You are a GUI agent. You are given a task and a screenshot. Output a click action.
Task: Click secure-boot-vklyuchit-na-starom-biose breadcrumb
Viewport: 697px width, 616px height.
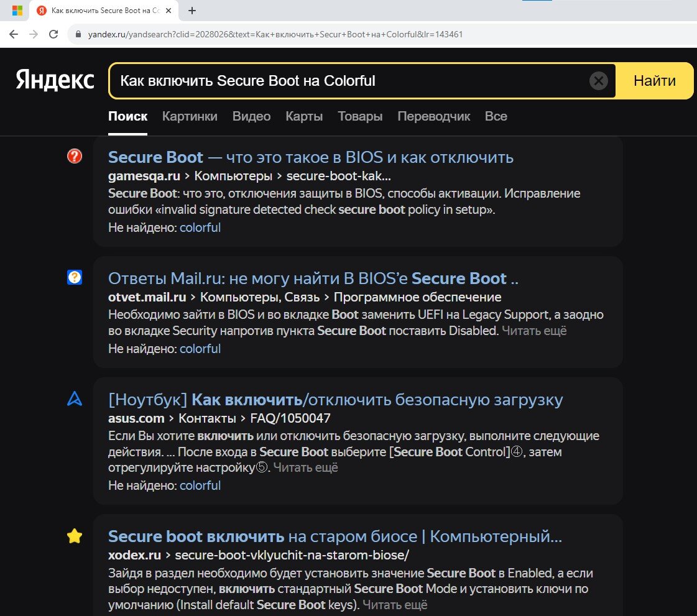point(292,555)
